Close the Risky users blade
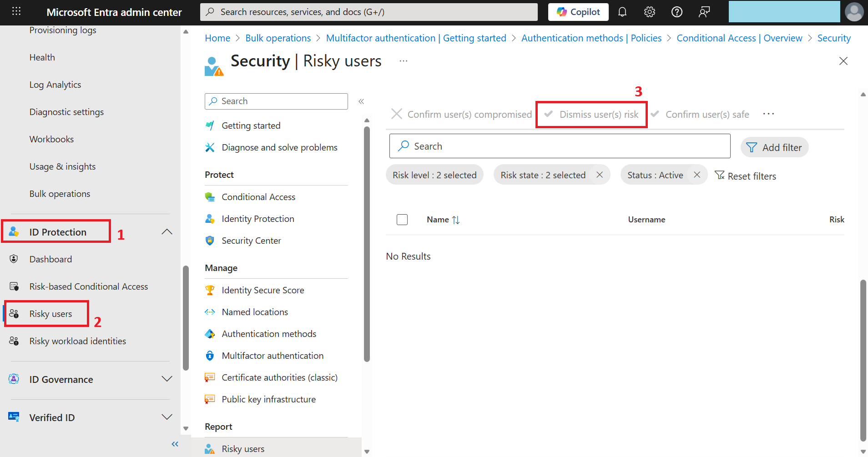This screenshot has width=868, height=457. (x=843, y=61)
